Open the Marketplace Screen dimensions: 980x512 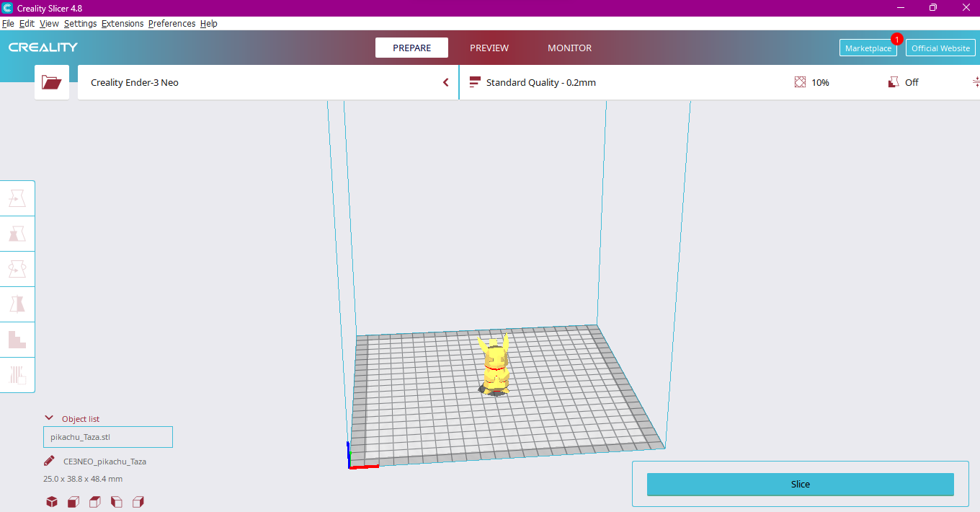868,48
